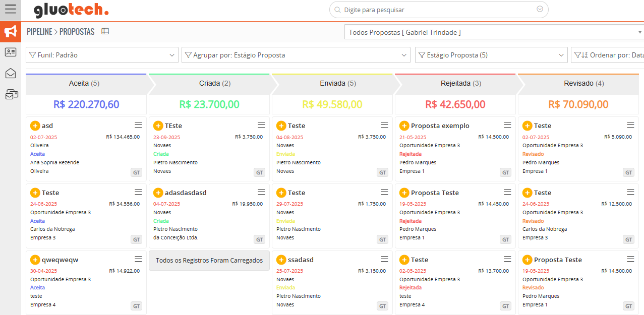Open options menu on adasdasdasd card
Image resolution: width=644 pixels, height=315 pixels.
pyautogui.click(x=261, y=192)
